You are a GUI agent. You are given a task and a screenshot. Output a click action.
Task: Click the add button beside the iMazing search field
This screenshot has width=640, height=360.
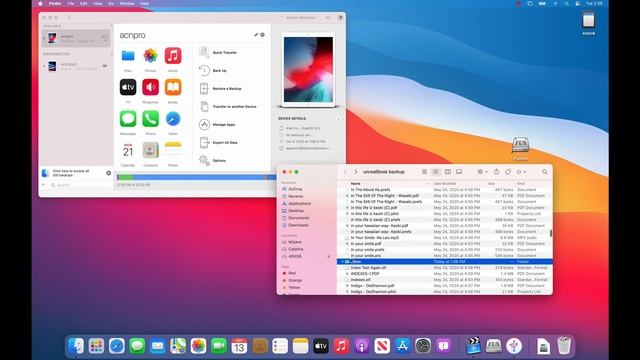point(44,185)
